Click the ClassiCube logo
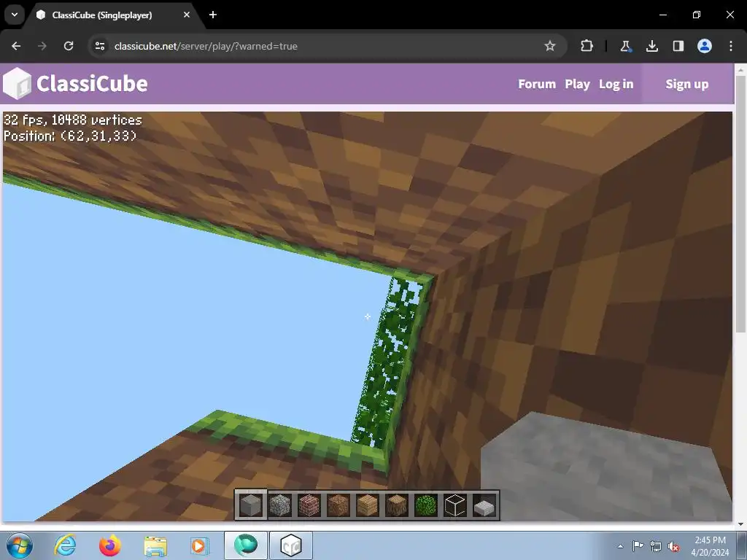 (75, 83)
